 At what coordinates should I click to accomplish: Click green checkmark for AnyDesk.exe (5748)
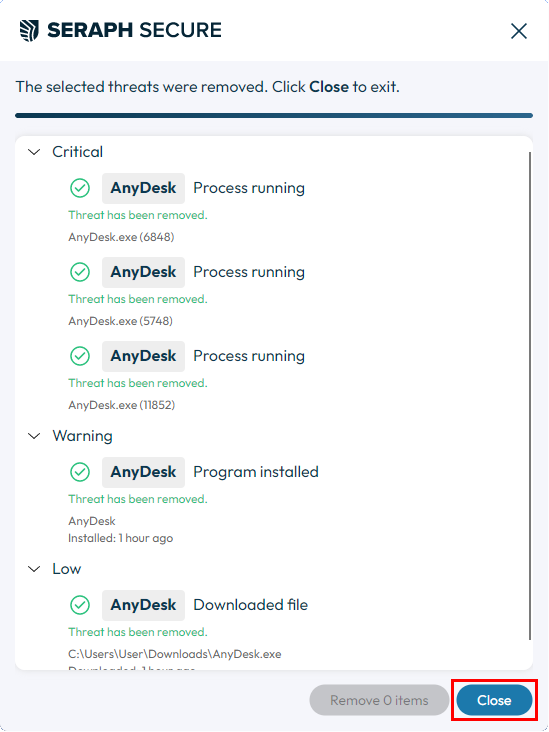point(80,272)
